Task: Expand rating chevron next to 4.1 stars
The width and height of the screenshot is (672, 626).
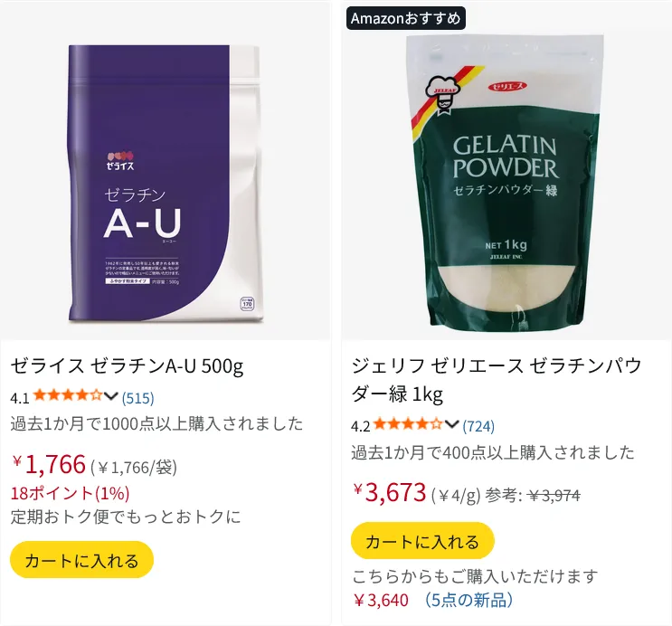Action: [x=110, y=396]
